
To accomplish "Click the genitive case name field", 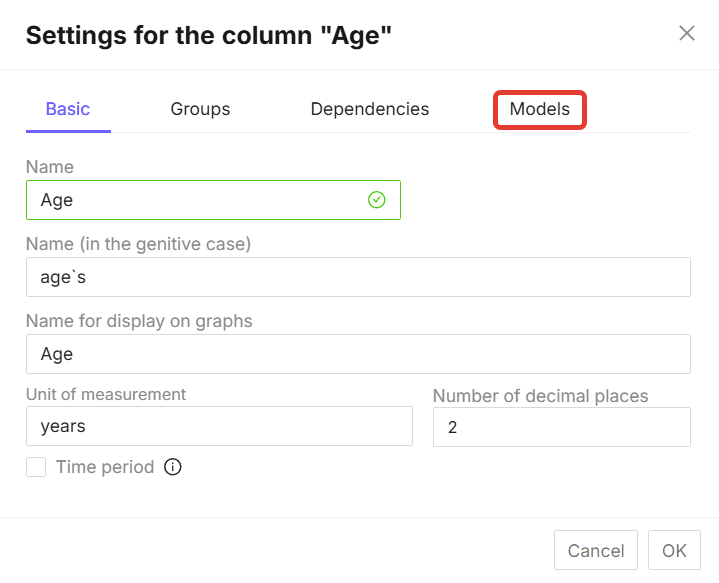I will coord(358,277).
